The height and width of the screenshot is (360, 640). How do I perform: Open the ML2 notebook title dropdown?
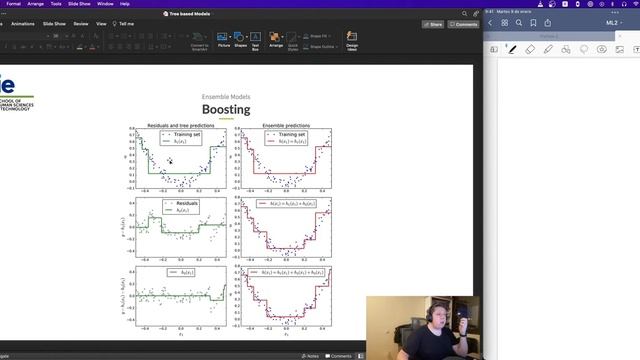[614, 23]
